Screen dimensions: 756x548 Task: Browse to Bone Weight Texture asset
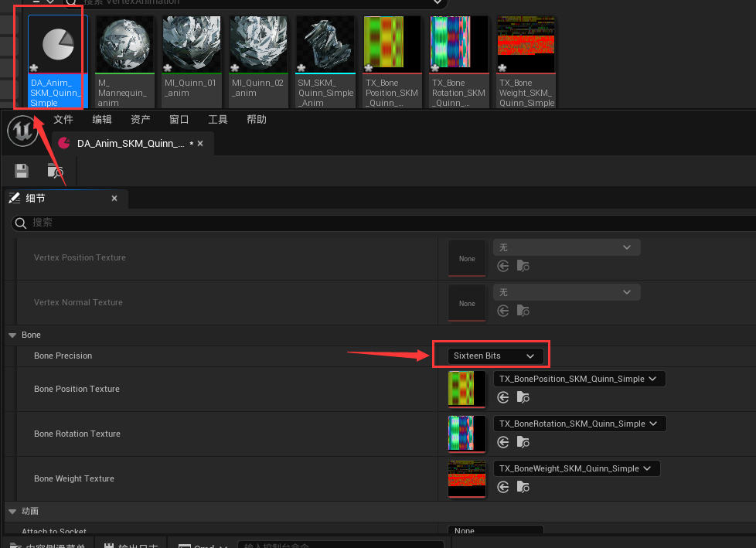coord(523,487)
